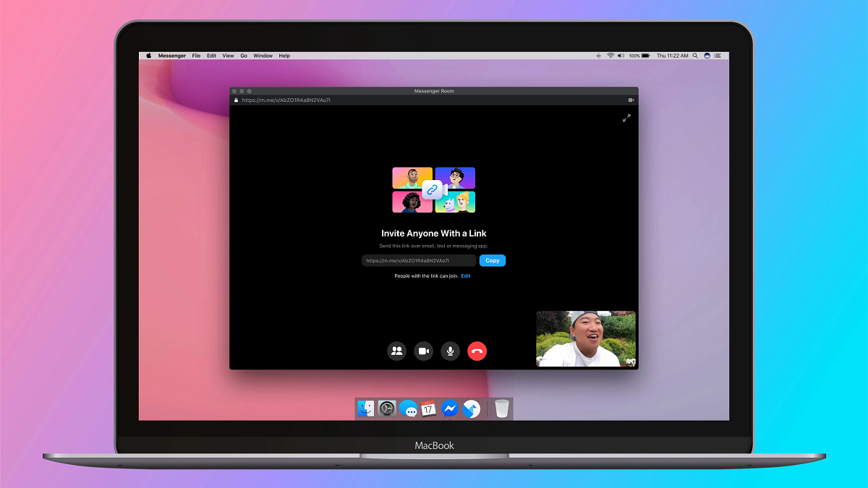Expand the room to full screen
The image size is (868, 488).
click(x=626, y=118)
